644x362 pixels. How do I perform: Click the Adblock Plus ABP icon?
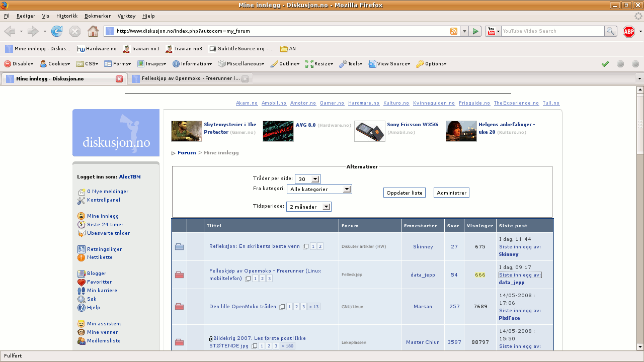tap(628, 32)
